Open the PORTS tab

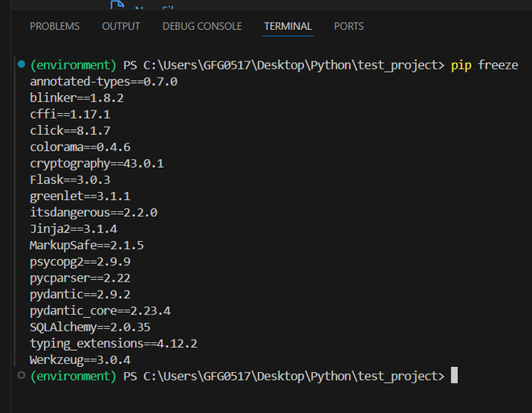tap(349, 27)
